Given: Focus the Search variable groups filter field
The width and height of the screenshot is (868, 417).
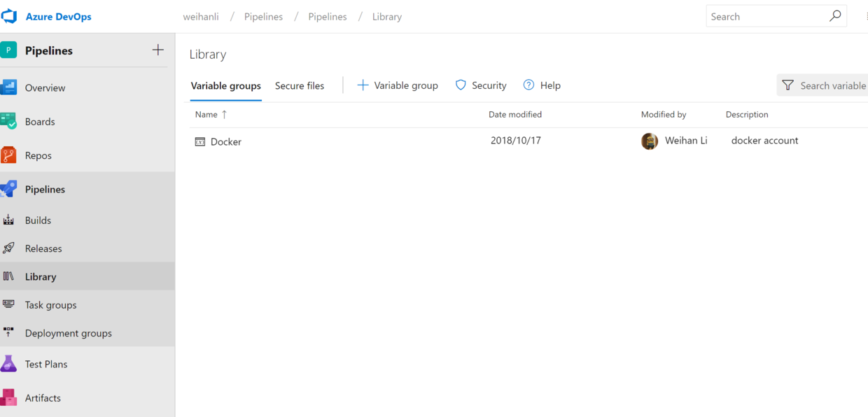Looking at the screenshot, I should [x=823, y=85].
